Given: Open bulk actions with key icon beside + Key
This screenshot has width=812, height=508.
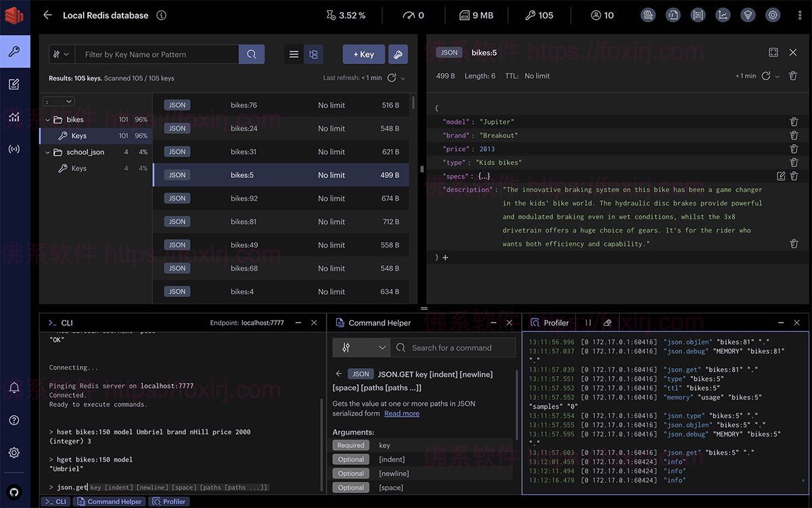Looking at the screenshot, I should coord(398,54).
